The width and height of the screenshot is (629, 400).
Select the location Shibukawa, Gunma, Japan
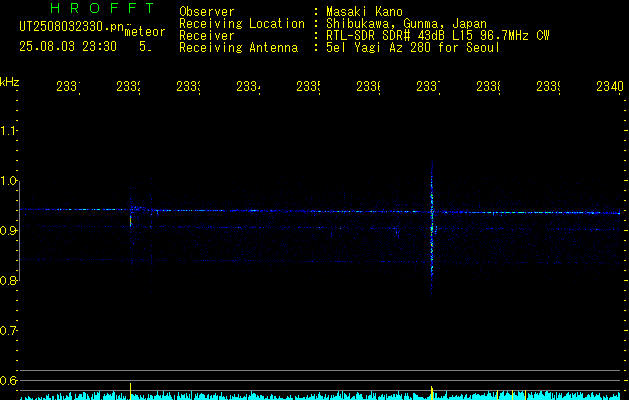(x=406, y=24)
